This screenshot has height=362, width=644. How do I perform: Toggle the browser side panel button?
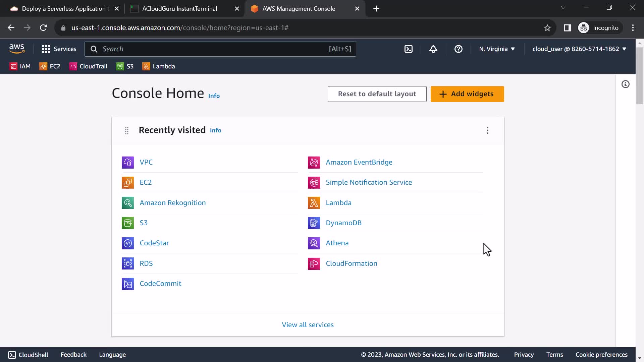567,28
